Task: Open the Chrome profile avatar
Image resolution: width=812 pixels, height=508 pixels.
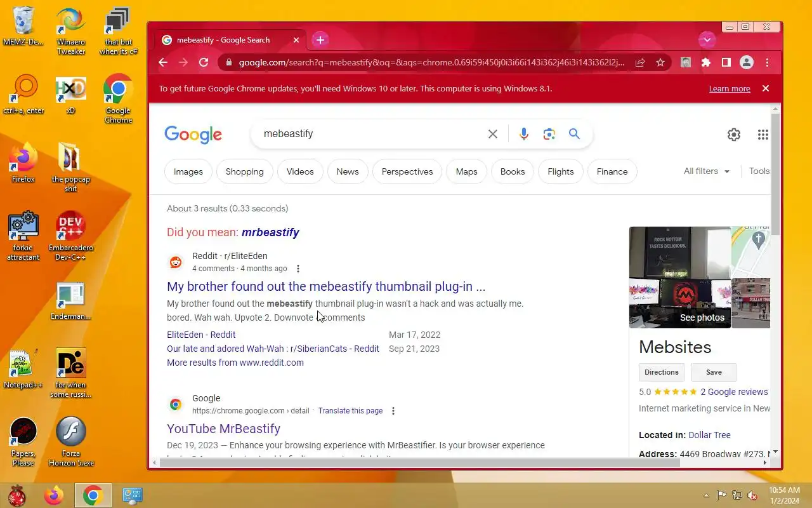Action: [x=747, y=62]
